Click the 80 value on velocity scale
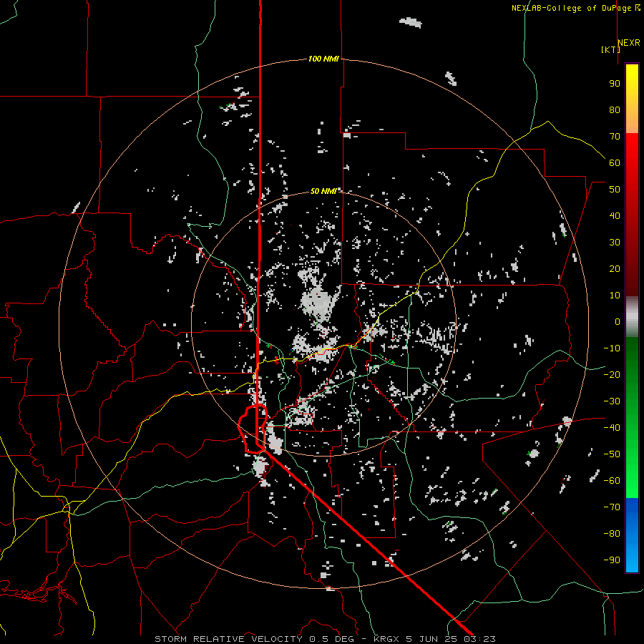This screenshot has height=644, width=644. [615, 109]
